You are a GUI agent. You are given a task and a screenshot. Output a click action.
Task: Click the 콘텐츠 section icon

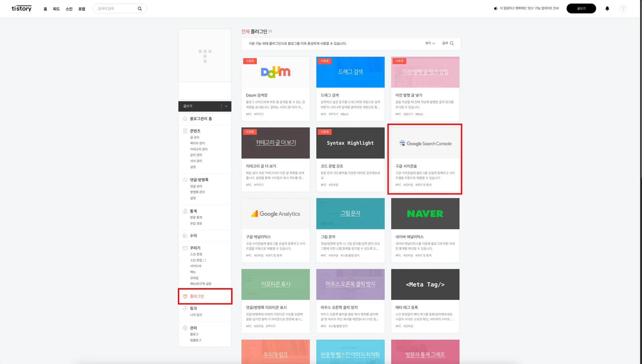185,131
